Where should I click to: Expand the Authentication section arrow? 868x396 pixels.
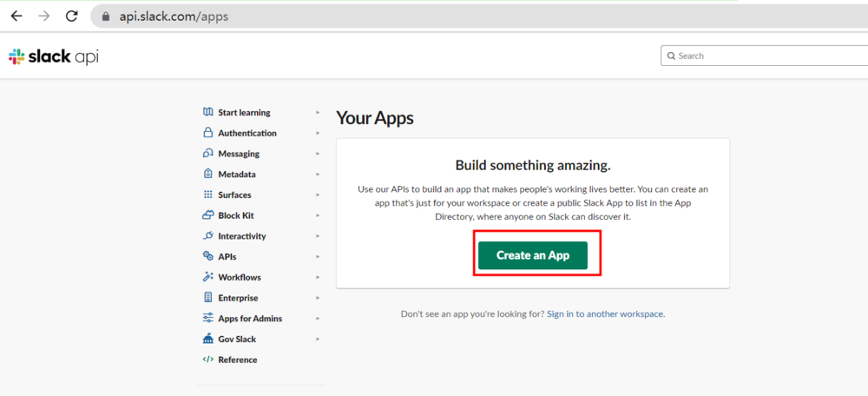tap(318, 133)
